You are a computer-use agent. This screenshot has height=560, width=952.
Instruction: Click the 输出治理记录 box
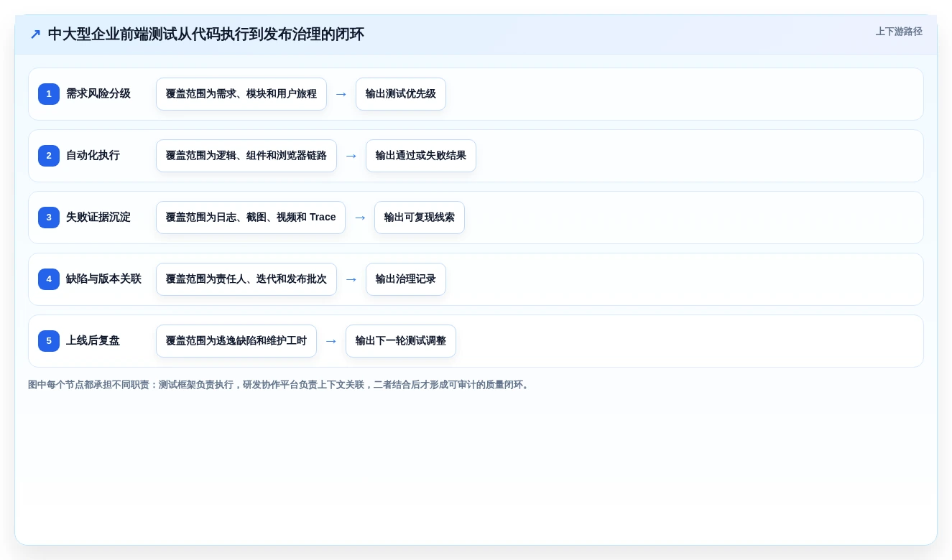406,279
